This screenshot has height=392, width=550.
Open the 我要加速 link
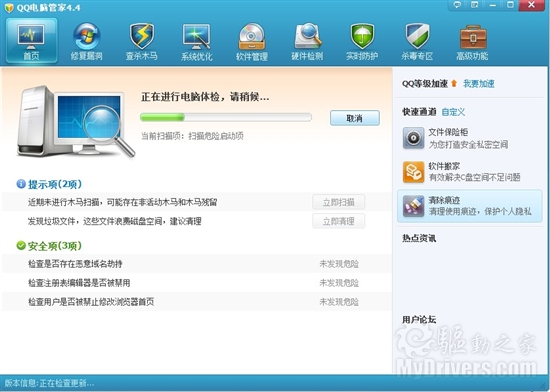coord(479,83)
